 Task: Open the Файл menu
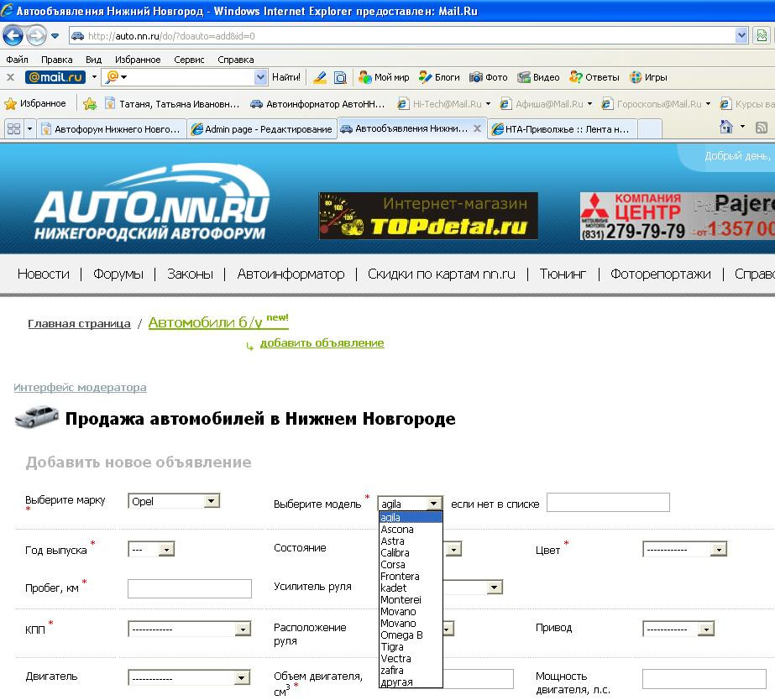[x=18, y=60]
